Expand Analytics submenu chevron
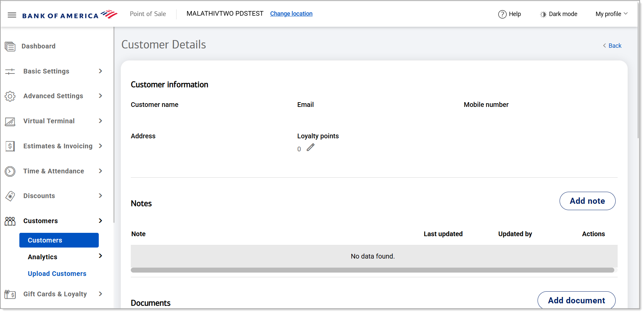 100,256
